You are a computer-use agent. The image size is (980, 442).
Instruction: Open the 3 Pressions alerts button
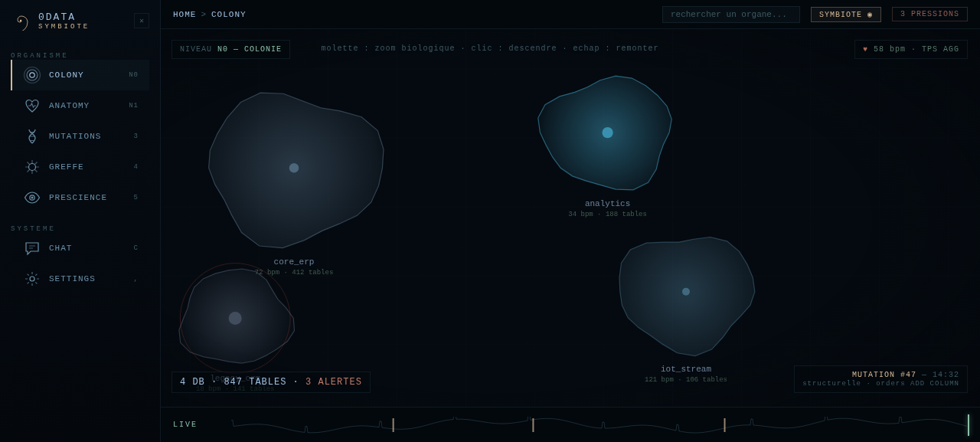click(929, 15)
